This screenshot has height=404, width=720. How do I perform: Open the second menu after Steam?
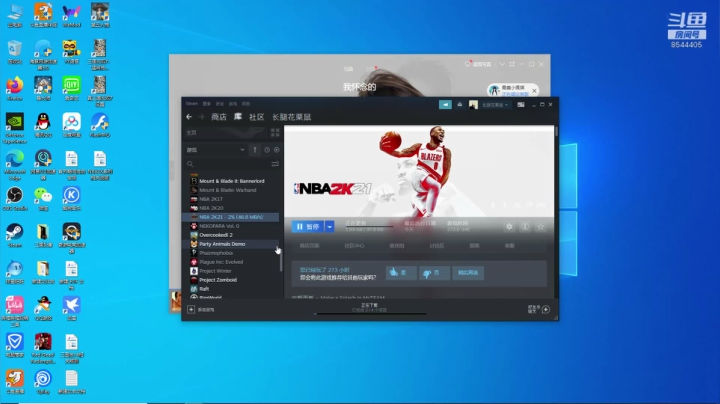tap(207, 104)
